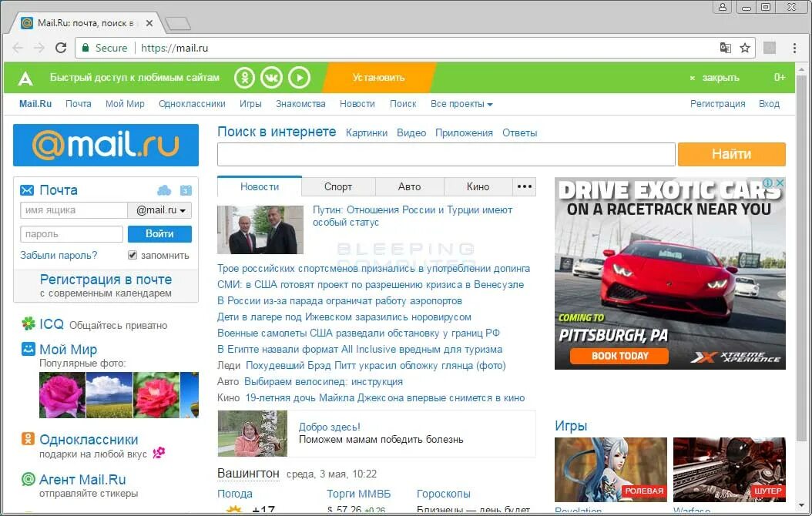Image resolution: width=812 pixels, height=516 pixels.
Task: Open Chrome's three-dot menu
Action: click(x=794, y=48)
